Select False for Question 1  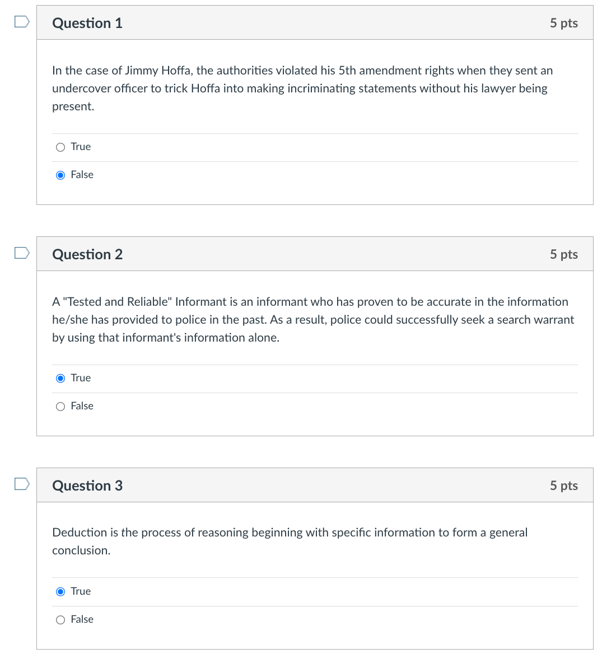click(x=60, y=175)
